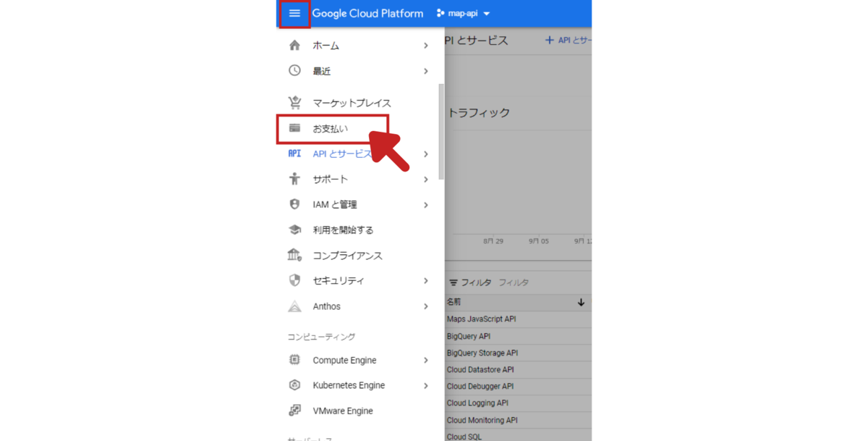Click the navigation menu scrollbar

441,131
